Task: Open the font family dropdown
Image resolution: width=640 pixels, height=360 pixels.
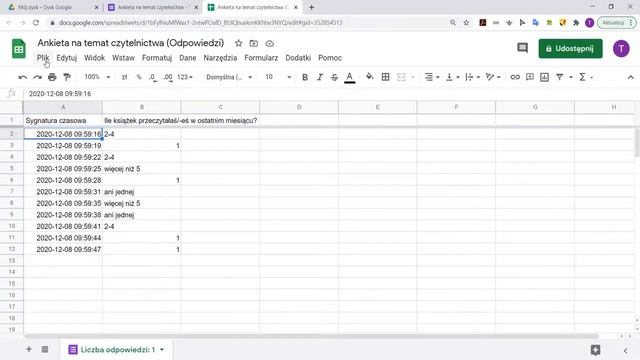Action: tap(229, 77)
